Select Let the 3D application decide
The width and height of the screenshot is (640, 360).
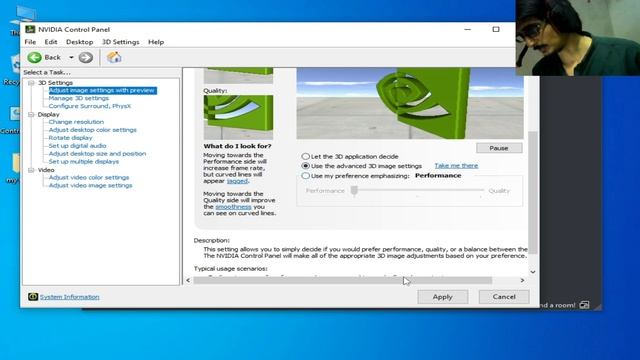coord(305,156)
